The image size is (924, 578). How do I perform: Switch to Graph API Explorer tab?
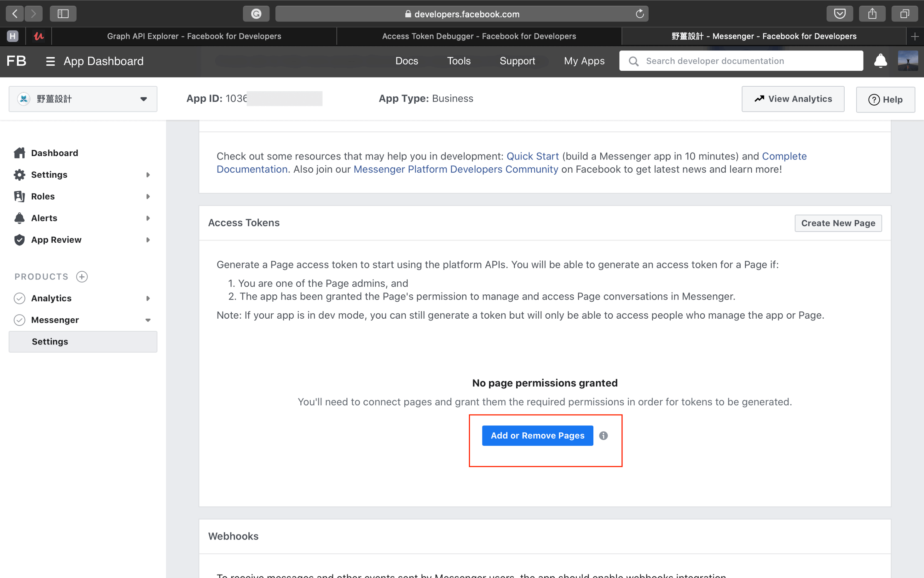click(x=194, y=36)
